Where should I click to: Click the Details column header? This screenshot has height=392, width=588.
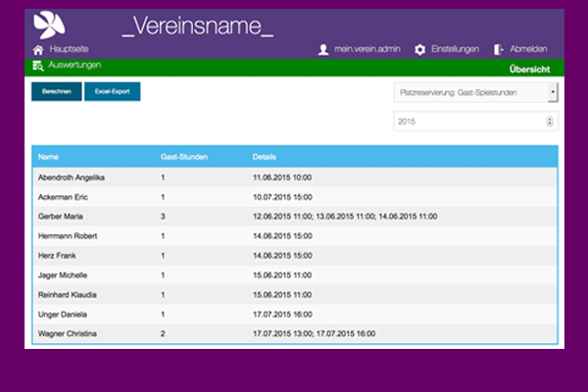point(265,157)
